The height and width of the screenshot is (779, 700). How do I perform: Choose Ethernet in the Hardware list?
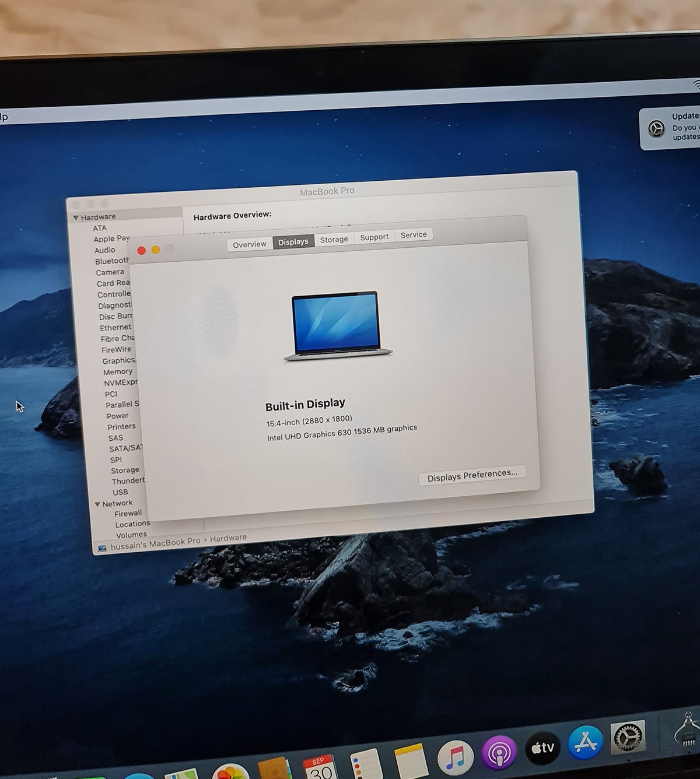[x=116, y=328]
